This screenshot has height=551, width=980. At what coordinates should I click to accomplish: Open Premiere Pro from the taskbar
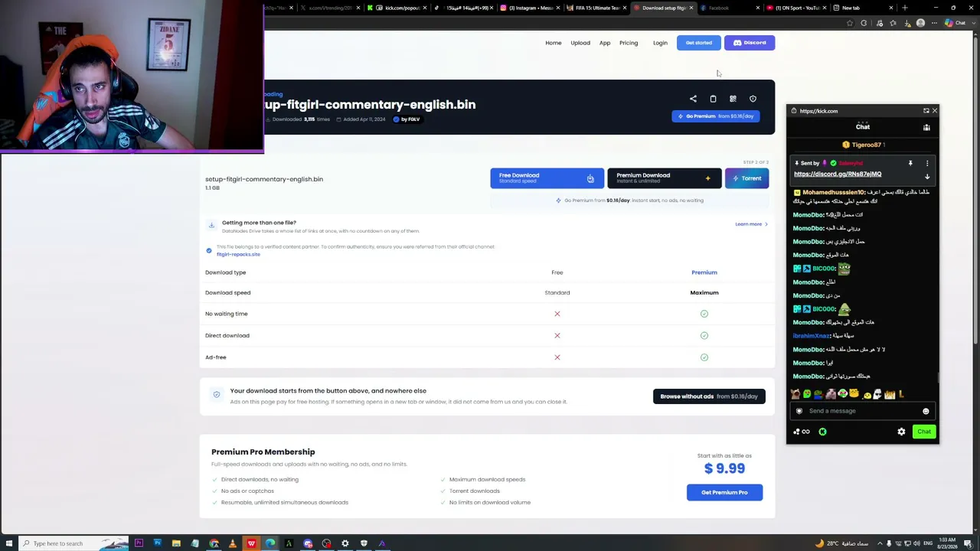139,543
